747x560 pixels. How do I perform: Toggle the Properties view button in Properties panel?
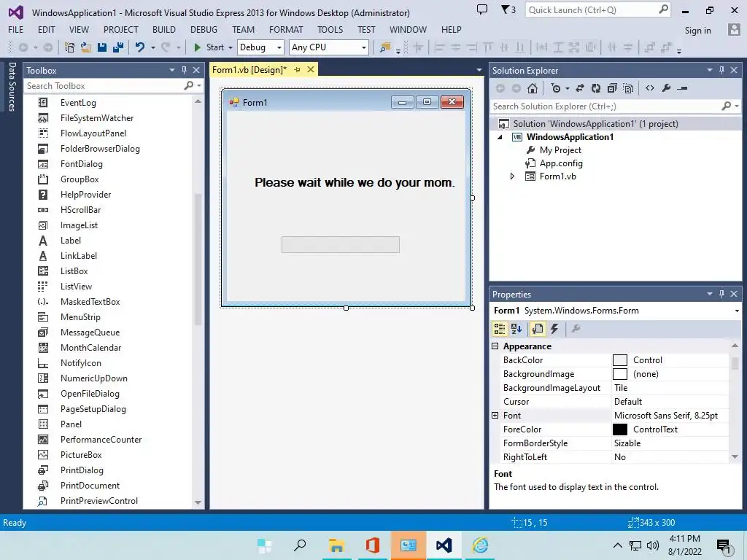point(538,329)
